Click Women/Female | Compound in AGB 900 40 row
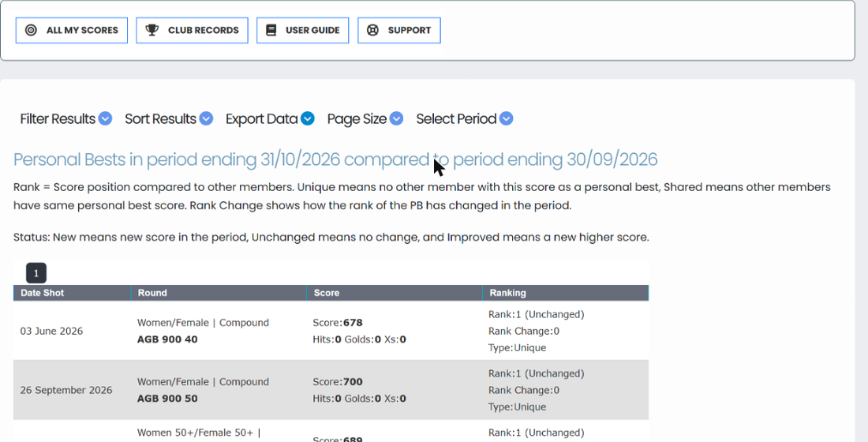868x442 pixels. tap(203, 323)
